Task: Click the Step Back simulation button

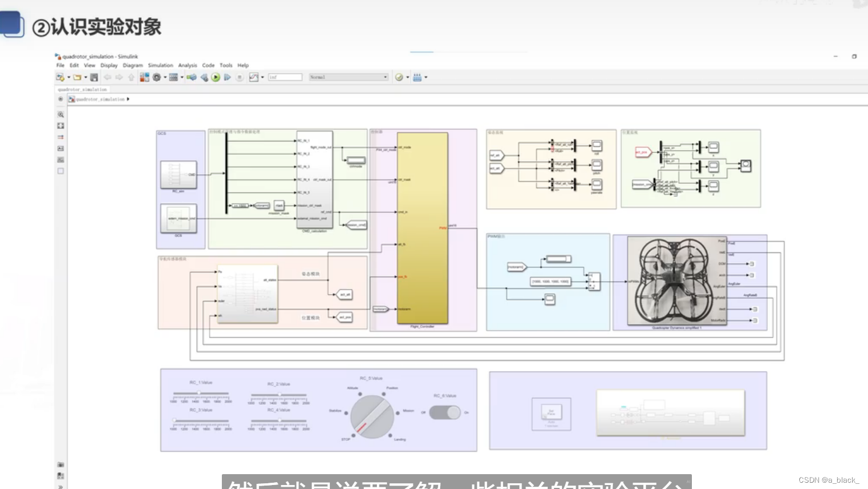Action: (204, 77)
